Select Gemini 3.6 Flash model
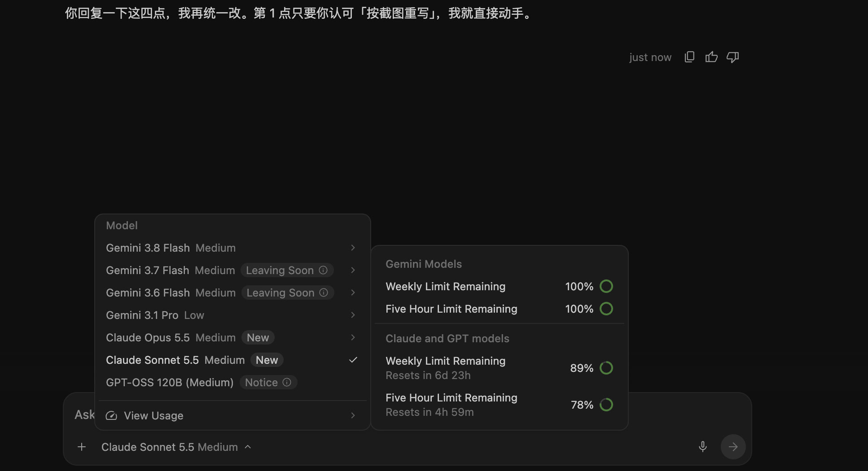 (x=232, y=292)
